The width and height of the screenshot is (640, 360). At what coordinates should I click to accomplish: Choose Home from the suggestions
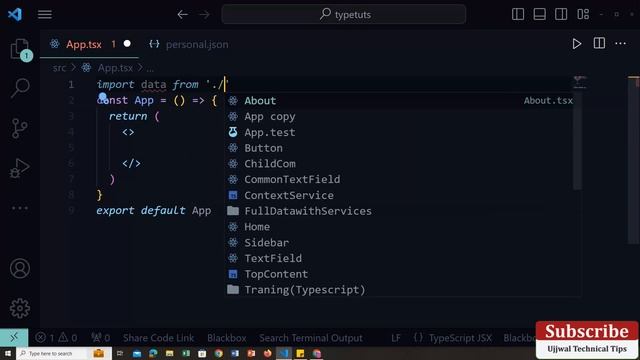coord(402,227)
